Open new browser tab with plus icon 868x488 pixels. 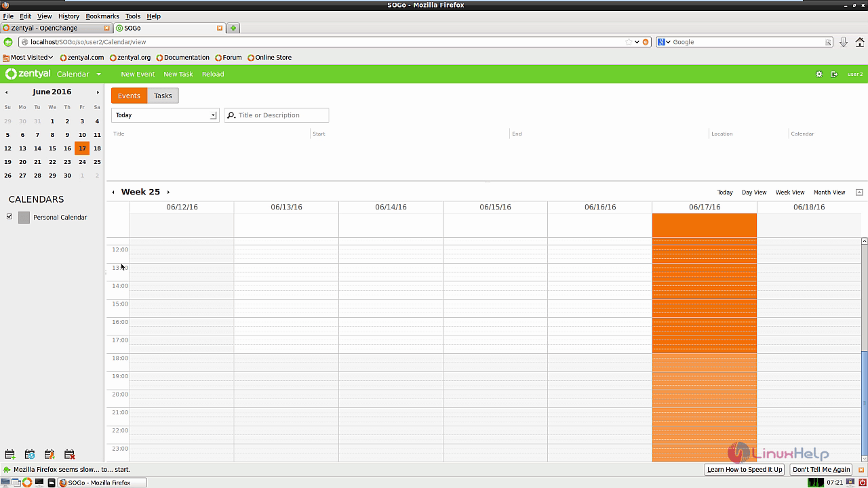(233, 28)
